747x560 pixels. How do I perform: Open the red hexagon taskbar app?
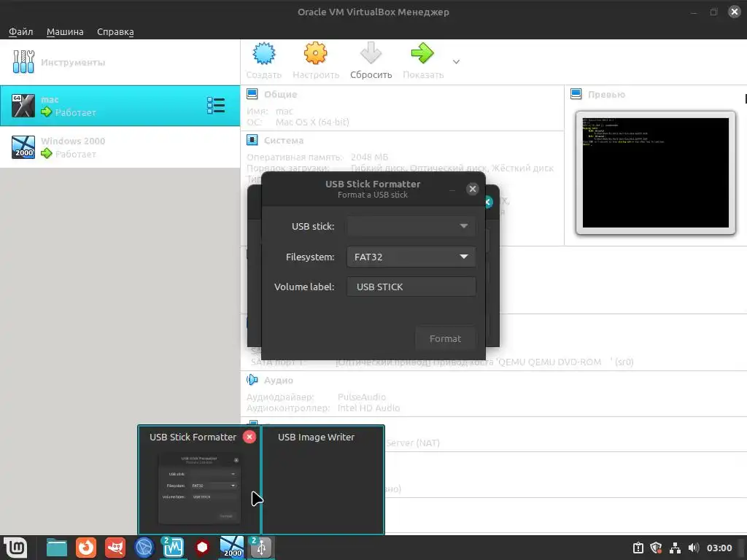pos(203,547)
